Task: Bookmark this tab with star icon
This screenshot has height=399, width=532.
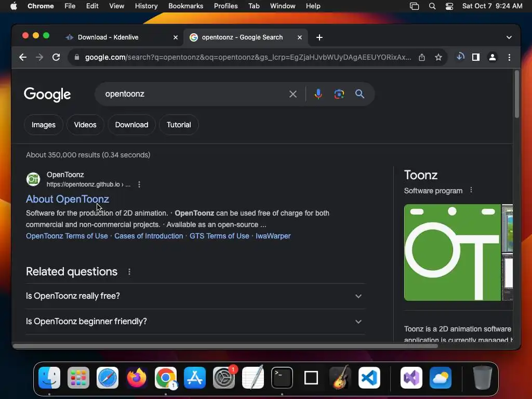Action: click(438, 57)
